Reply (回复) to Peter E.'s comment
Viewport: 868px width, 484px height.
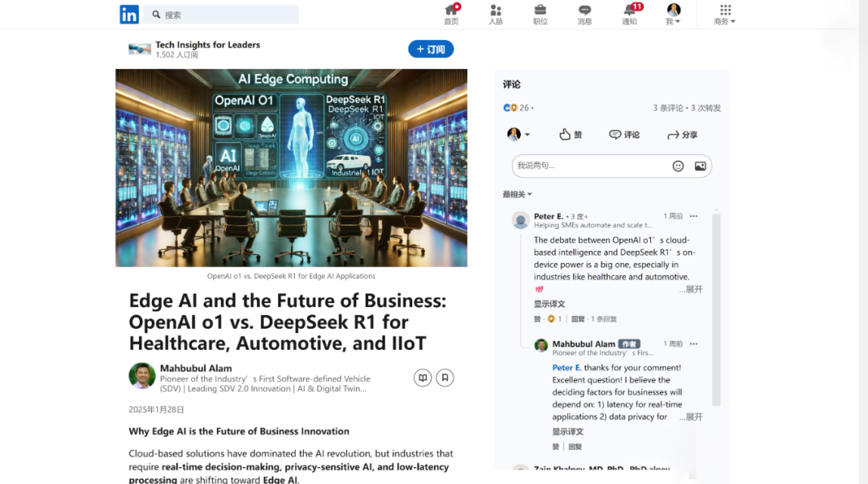pyautogui.click(x=578, y=319)
